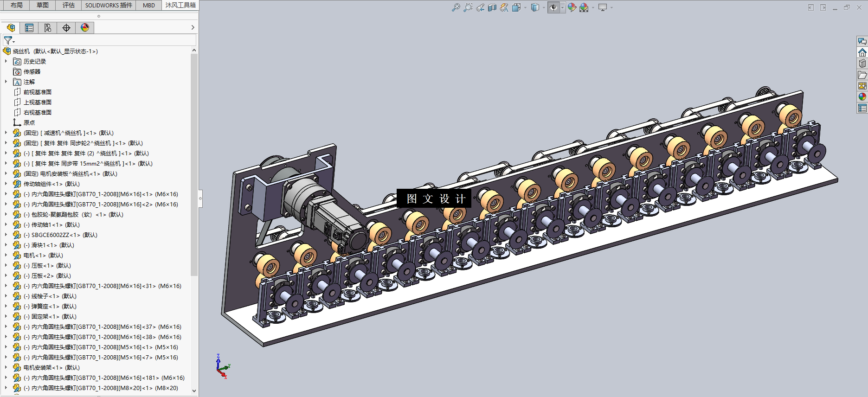Screen dimensions: 868x397
Task: Open the Hide/Show Items dropdown arrow
Action: coord(562,7)
